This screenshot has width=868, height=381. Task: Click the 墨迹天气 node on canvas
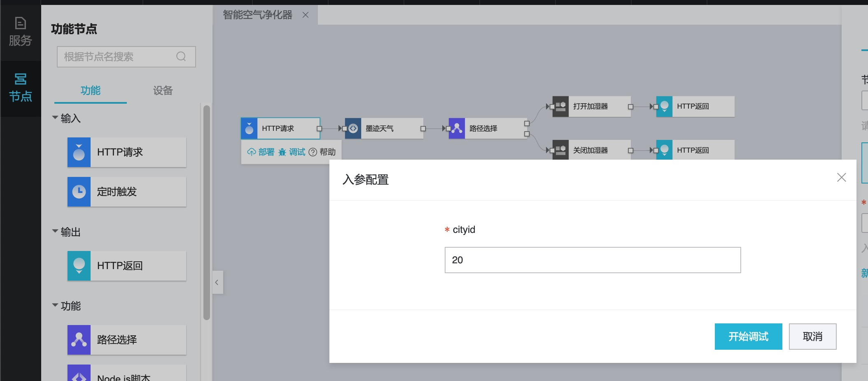[383, 128]
